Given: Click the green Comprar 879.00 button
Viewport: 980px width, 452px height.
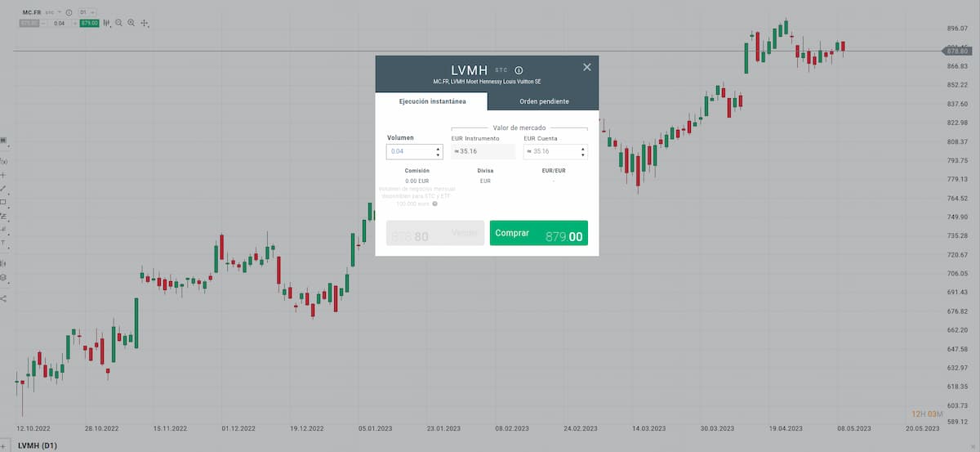Looking at the screenshot, I should (x=539, y=234).
